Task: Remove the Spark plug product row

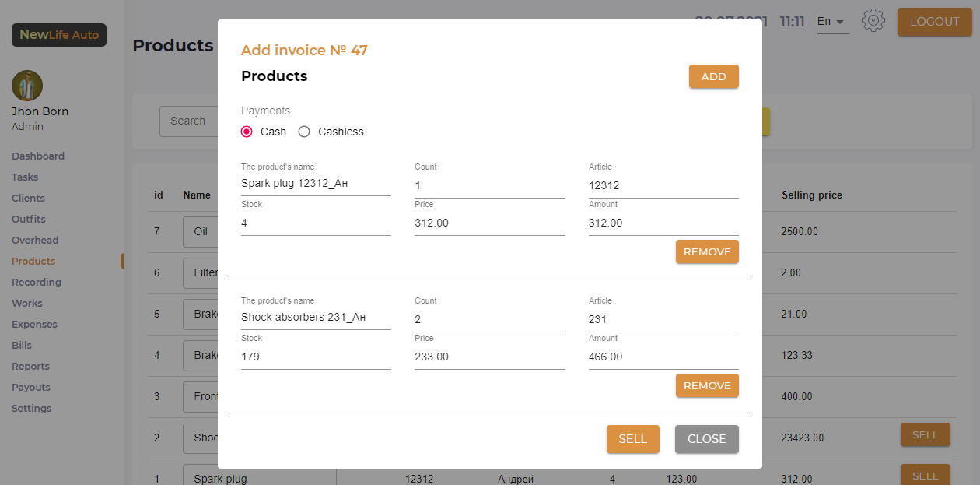Action: [x=706, y=251]
